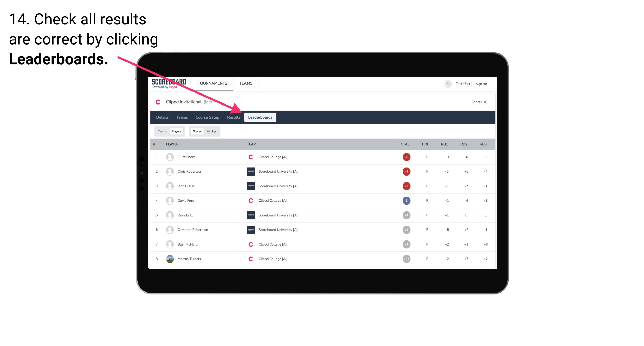
Task: Click the Scoreboard University logo icon
Action: point(250,171)
